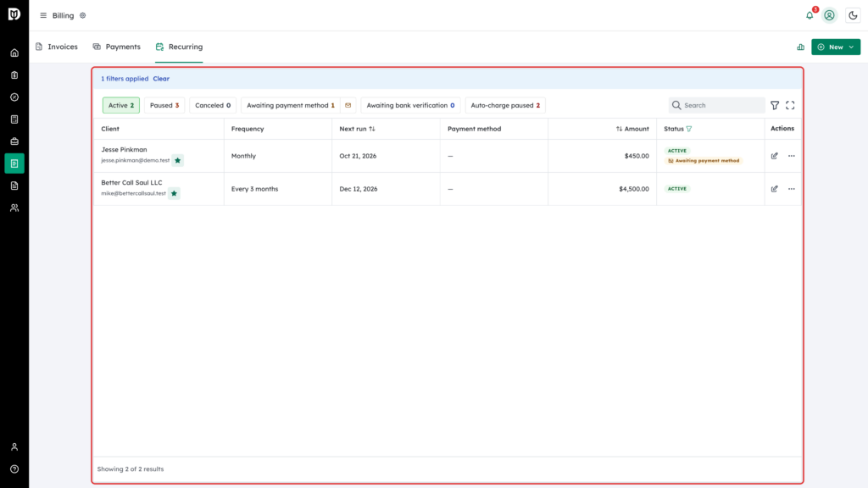Toggle the hamburger menu beside Billing

click(x=43, y=15)
